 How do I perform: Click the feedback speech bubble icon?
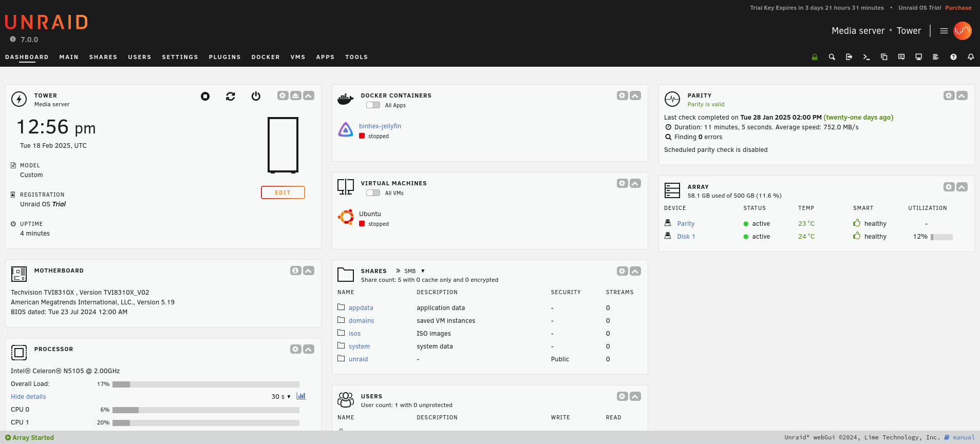[901, 57]
